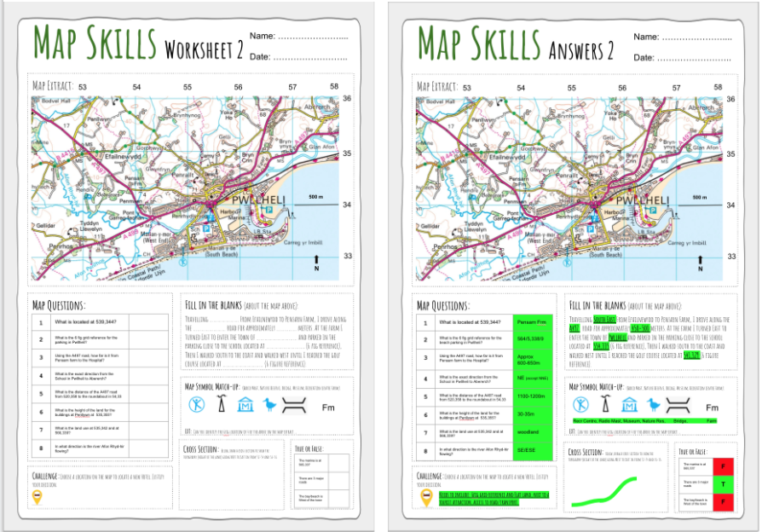762x532 pixels.
Task: Click the empty answer cell for Worksheet question 8
Action: [x=148, y=448]
